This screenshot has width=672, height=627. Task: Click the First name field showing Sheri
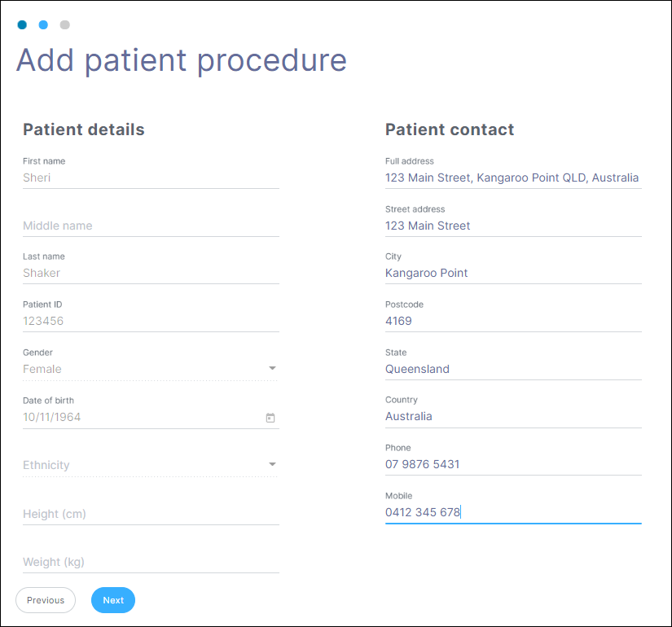coord(151,178)
